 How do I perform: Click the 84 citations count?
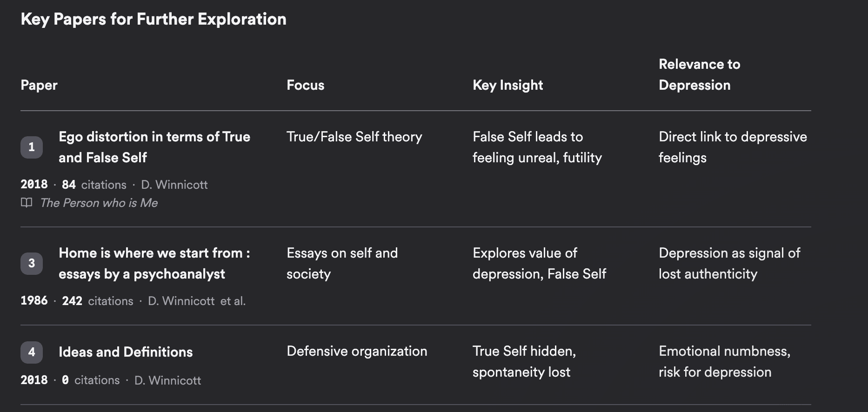pyautogui.click(x=94, y=185)
